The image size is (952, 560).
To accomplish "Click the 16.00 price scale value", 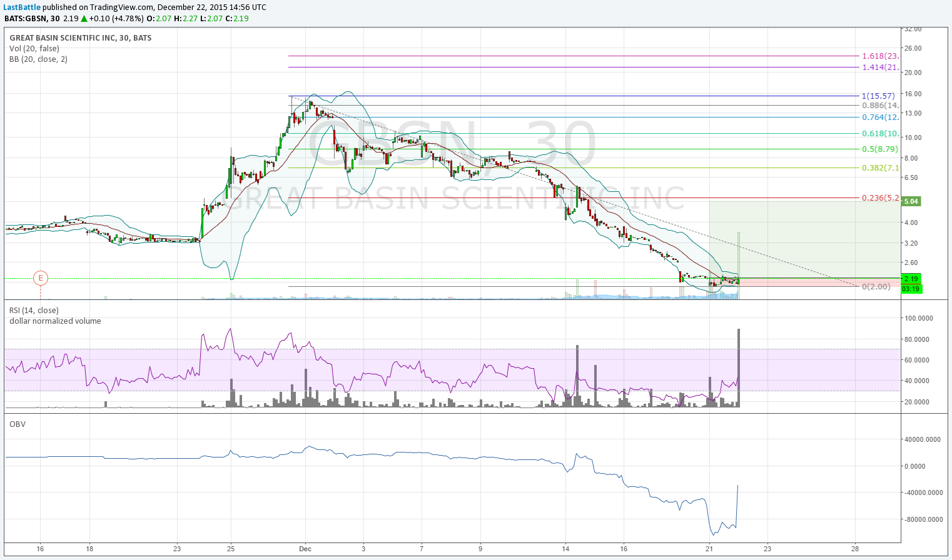I will click(913, 94).
